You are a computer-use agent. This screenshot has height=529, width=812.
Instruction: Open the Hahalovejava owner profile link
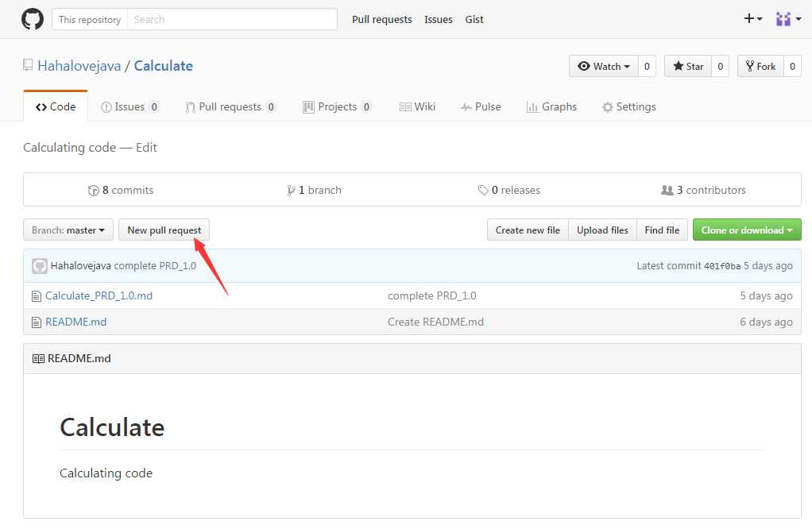79,66
